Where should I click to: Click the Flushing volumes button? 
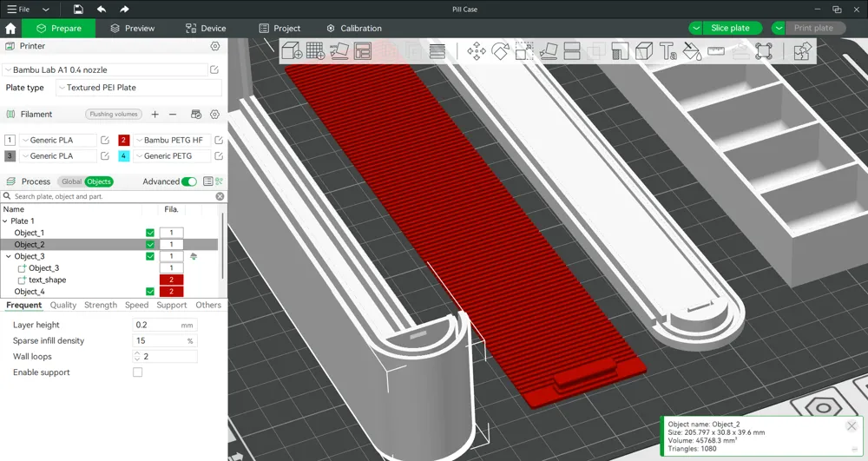(114, 114)
